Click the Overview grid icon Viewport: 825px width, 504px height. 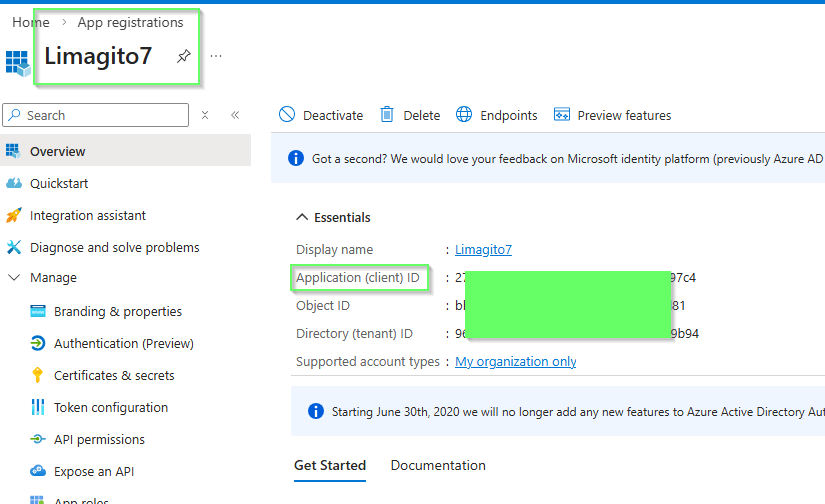click(13, 152)
